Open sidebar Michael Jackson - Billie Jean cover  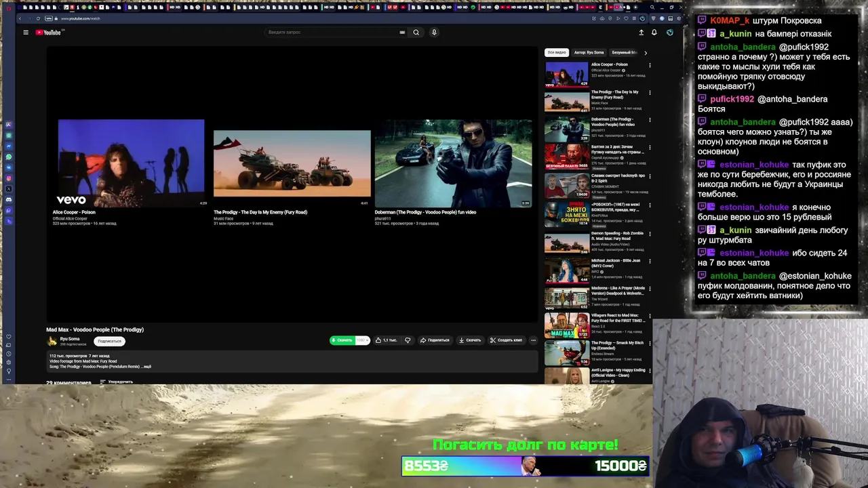567,270
